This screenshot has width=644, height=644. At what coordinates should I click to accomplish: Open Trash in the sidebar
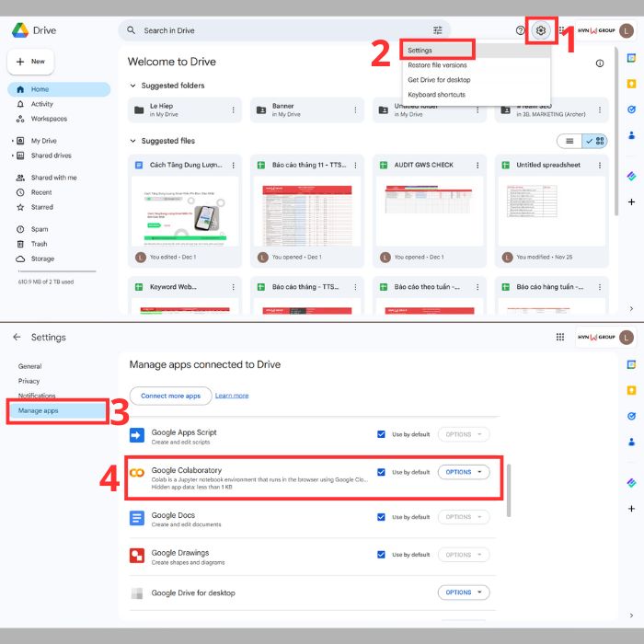tap(39, 244)
